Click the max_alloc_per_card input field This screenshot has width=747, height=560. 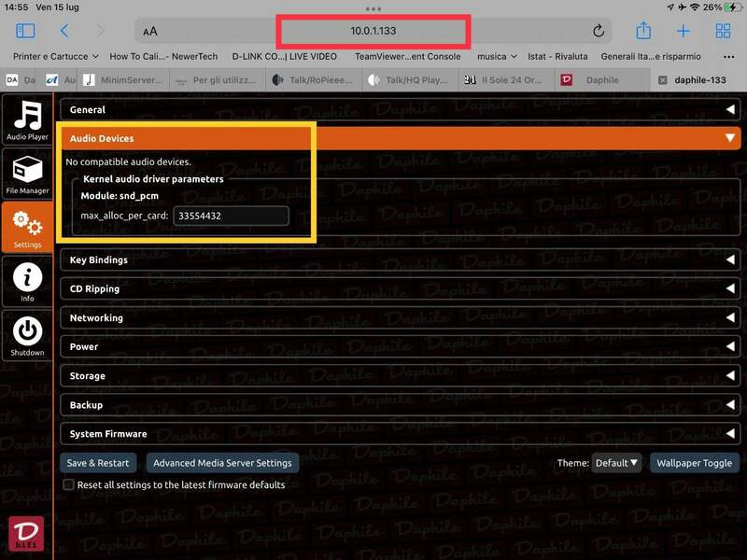[x=231, y=216]
